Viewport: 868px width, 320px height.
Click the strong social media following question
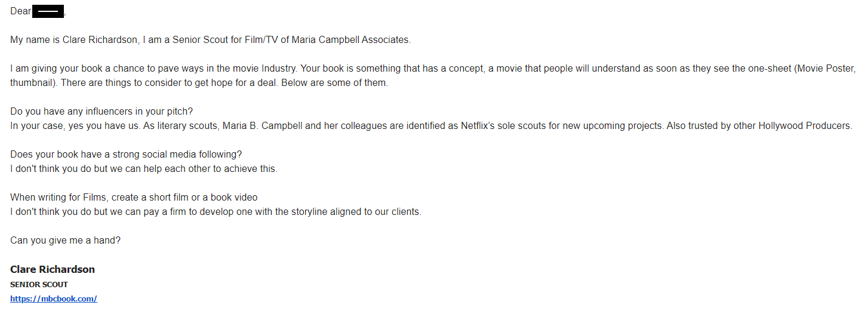[x=126, y=155]
